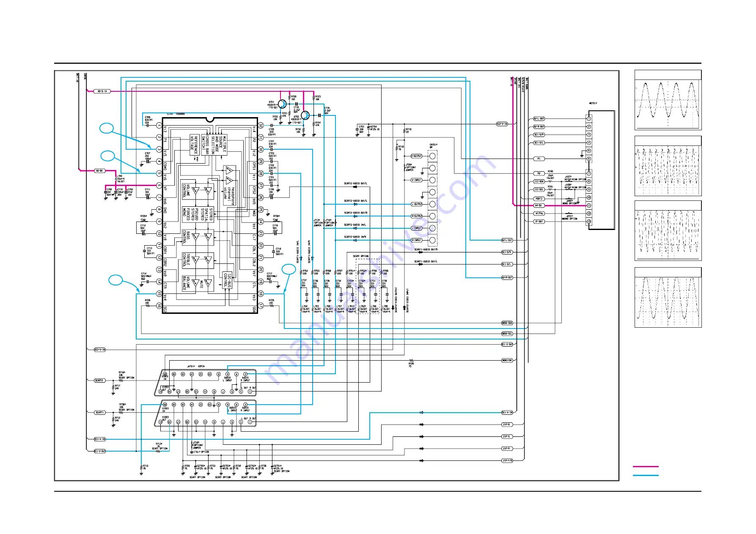The width and height of the screenshot is (756, 534).
Task: Click the Y-OUTPUT connector label
Action: tap(416, 156)
